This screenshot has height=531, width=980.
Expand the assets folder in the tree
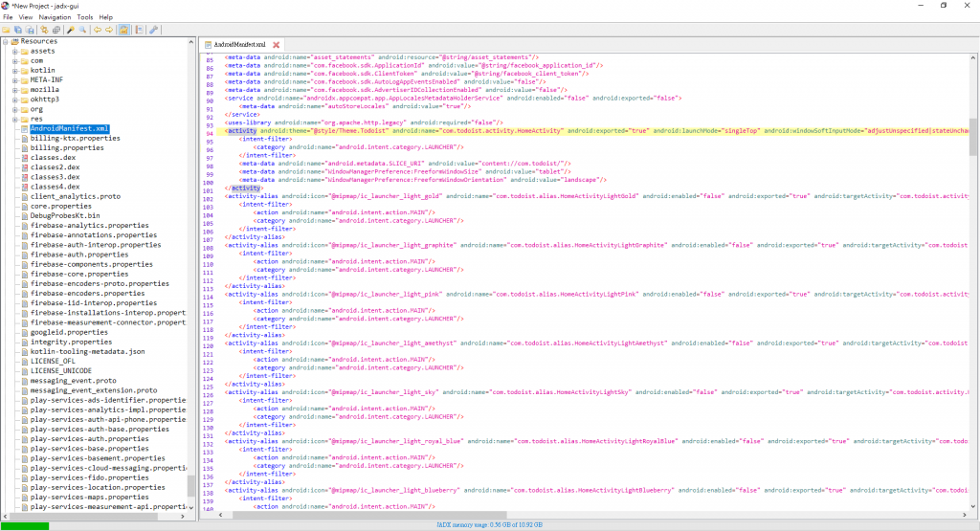(15, 52)
